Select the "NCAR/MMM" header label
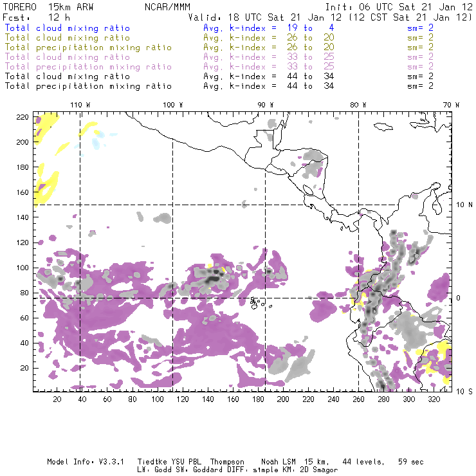This screenshot has height=476, width=476. 167,6
